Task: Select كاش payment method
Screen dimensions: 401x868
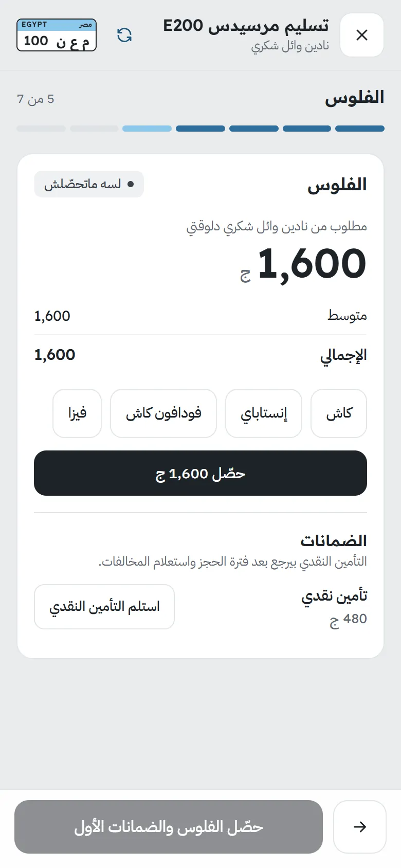Action: (x=339, y=413)
